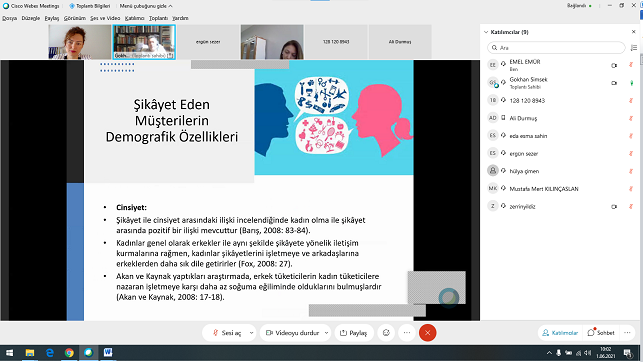Open the Katılımcı menu
This screenshot has height=362, width=643.
(135, 18)
